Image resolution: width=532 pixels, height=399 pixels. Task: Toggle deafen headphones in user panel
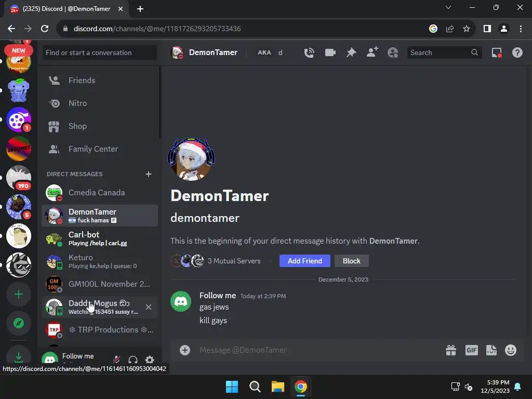click(133, 360)
